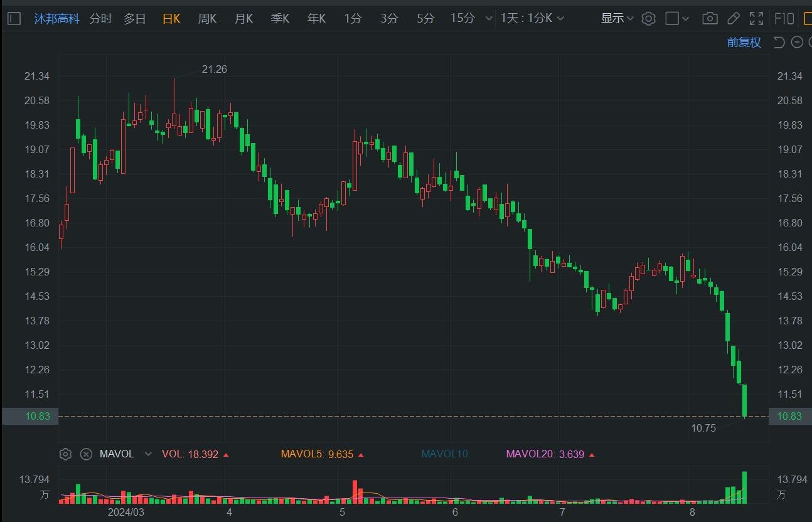Viewport: 812px width, 522px height.
Task: Open chart settings gear in top toolbar
Action: [649, 19]
